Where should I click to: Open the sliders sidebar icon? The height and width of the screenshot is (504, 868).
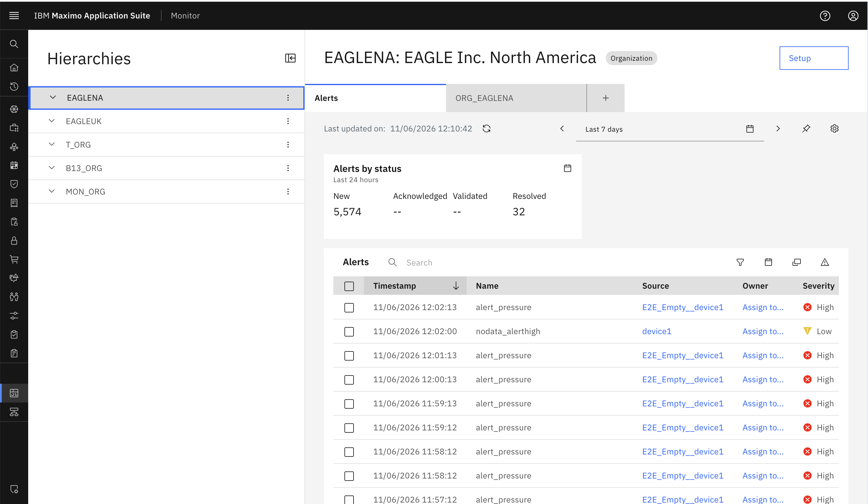[x=14, y=315]
